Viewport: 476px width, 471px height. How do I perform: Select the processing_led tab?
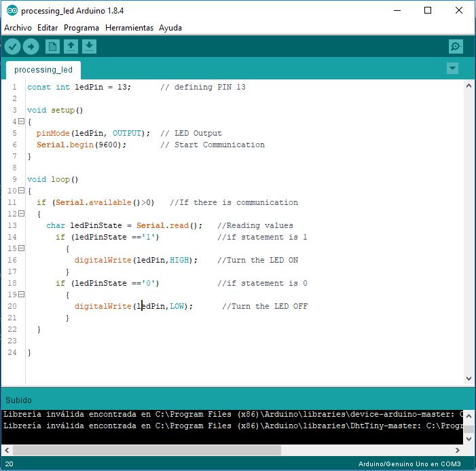[43, 70]
